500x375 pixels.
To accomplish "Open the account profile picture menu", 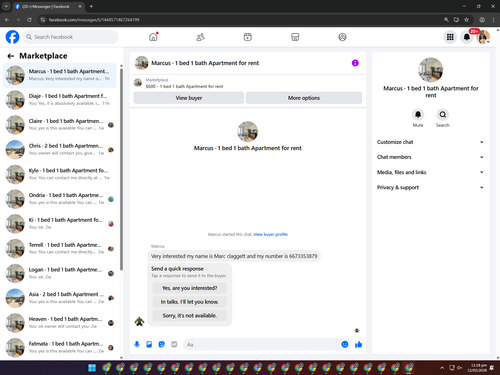I will tap(483, 37).
